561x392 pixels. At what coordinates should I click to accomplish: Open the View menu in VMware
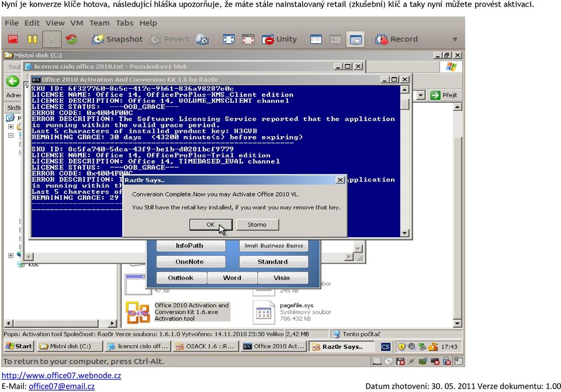(55, 23)
